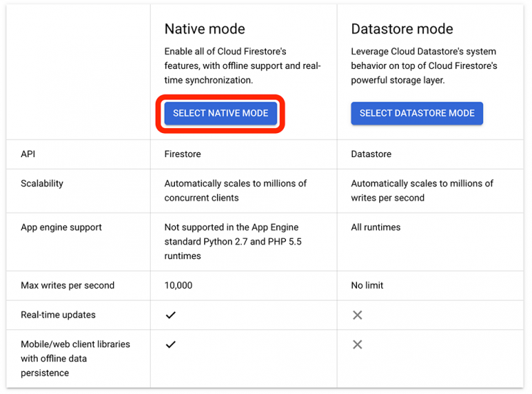
Task: Select the API row label
Action: click(x=28, y=154)
